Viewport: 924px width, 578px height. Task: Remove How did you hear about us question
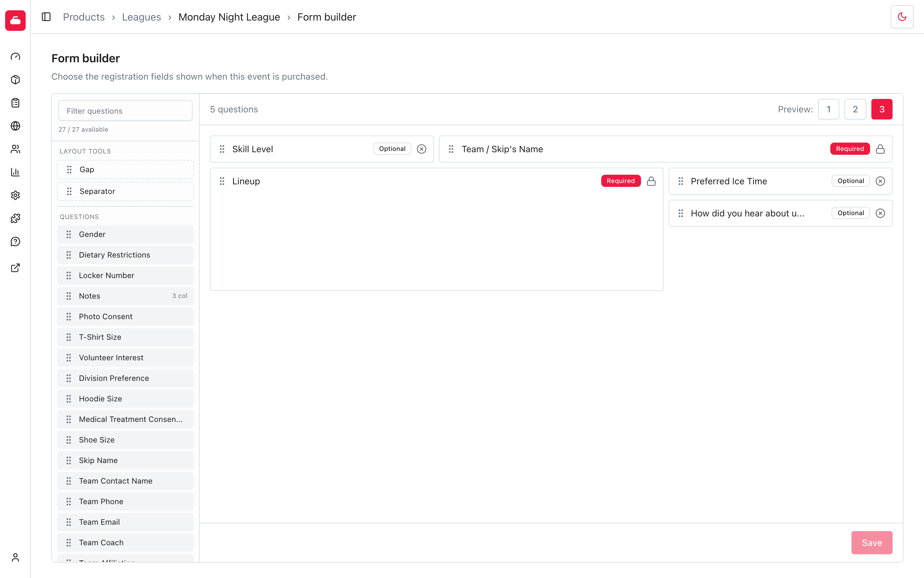pos(880,213)
